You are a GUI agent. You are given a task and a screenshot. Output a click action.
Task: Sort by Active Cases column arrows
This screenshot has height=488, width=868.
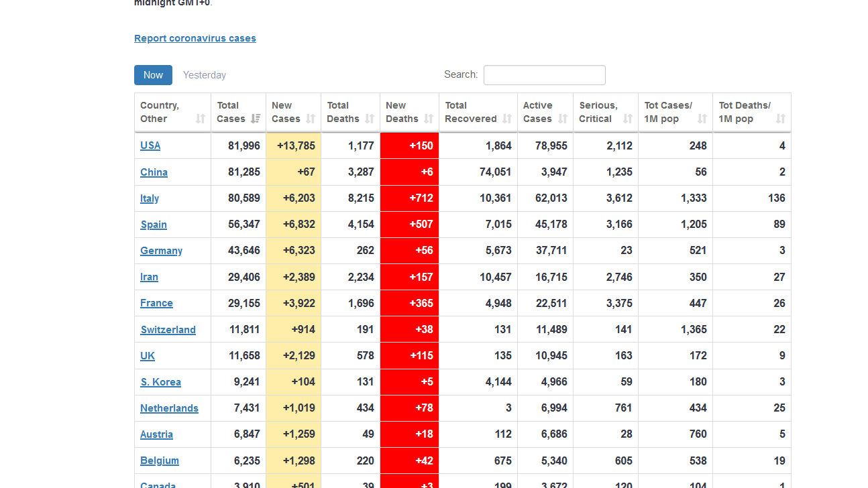tap(563, 119)
